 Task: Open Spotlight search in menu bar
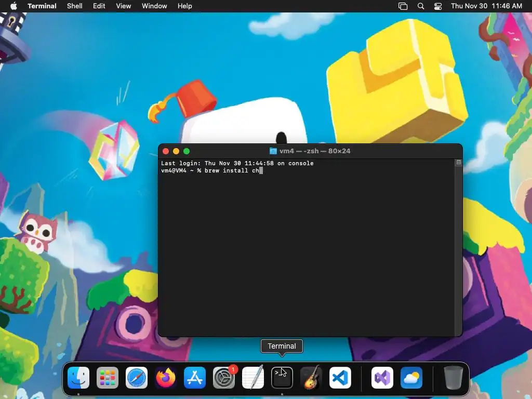click(421, 6)
